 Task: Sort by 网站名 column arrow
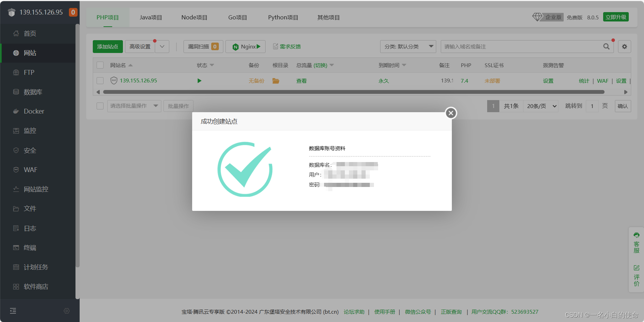131,65
